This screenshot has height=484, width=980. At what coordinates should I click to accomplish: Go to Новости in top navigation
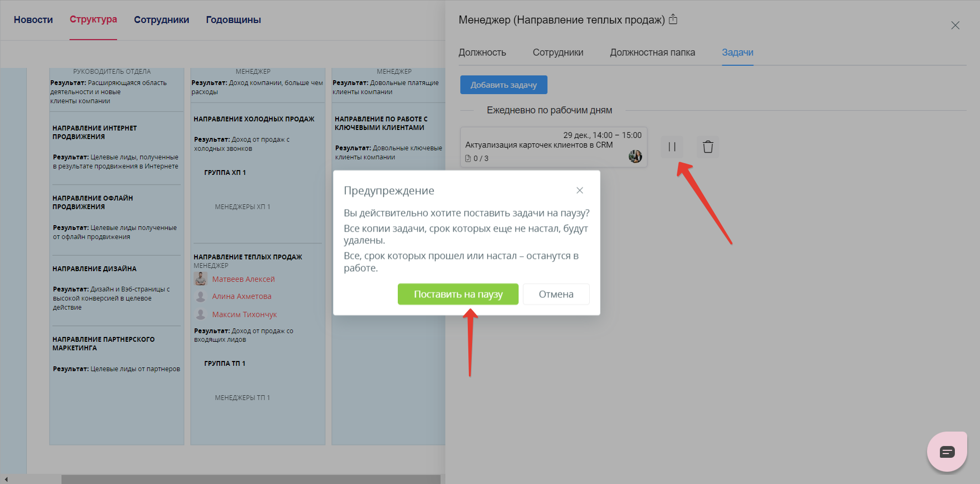(33, 20)
